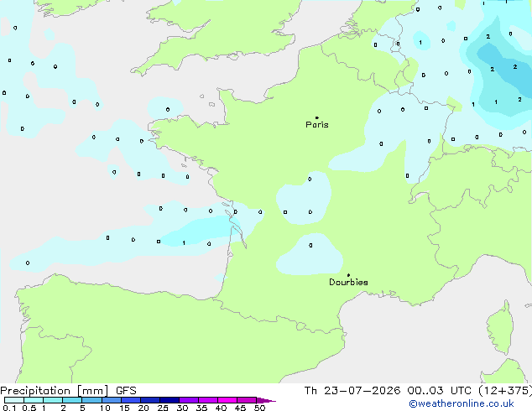This screenshot has height=411, width=532.
Task: Click the legend number 0.5
Action: point(29,408)
